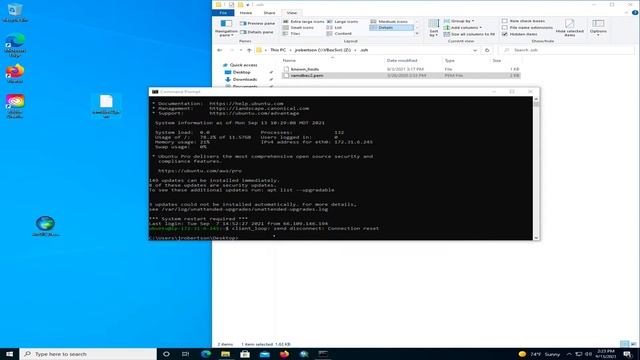Image resolution: width=640 pixels, height=360 pixels.
Task: Sort by the Date modified column header
Action: [x=413, y=60]
